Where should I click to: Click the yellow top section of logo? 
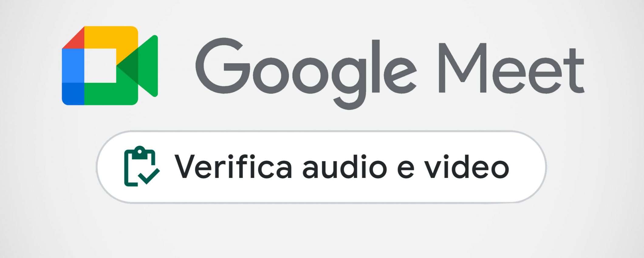[111, 41]
